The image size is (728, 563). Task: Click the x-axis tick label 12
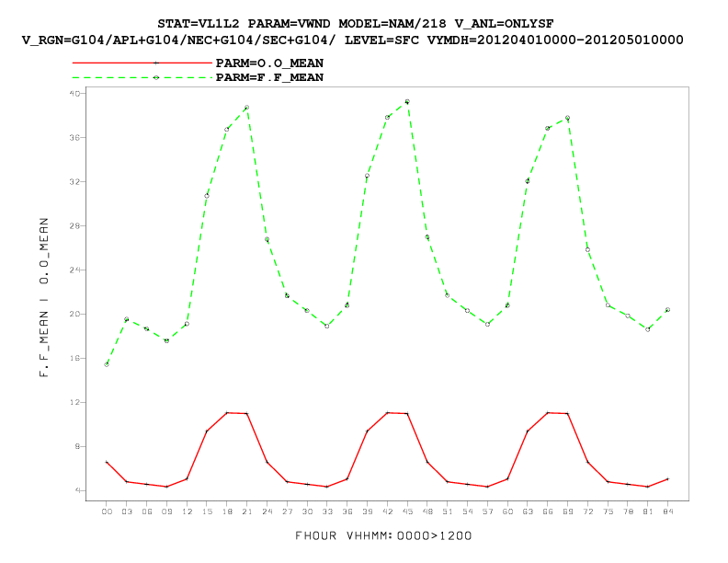point(188,511)
